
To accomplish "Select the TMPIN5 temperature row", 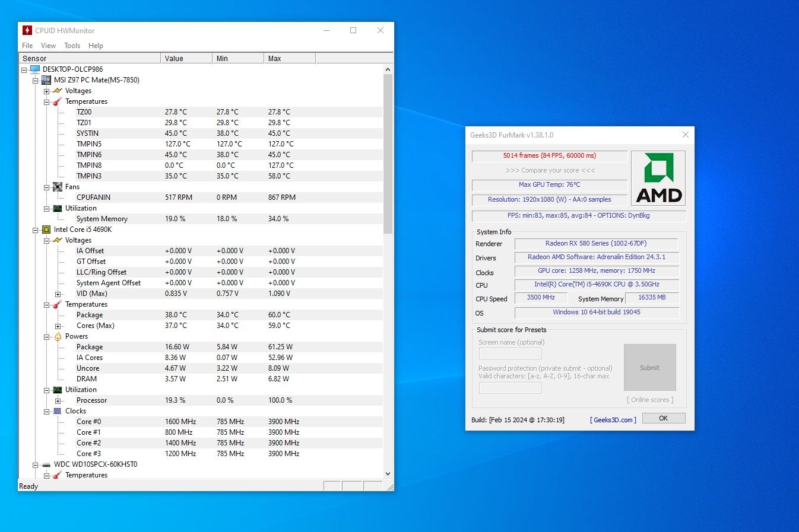I will (x=201, y=144).
